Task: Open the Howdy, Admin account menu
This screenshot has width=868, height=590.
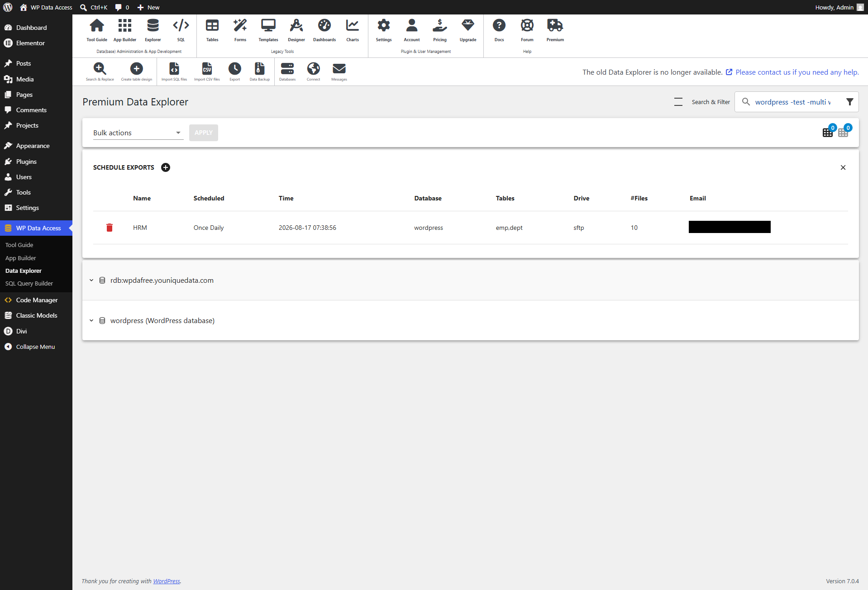Action: click(x=839, y=7)
